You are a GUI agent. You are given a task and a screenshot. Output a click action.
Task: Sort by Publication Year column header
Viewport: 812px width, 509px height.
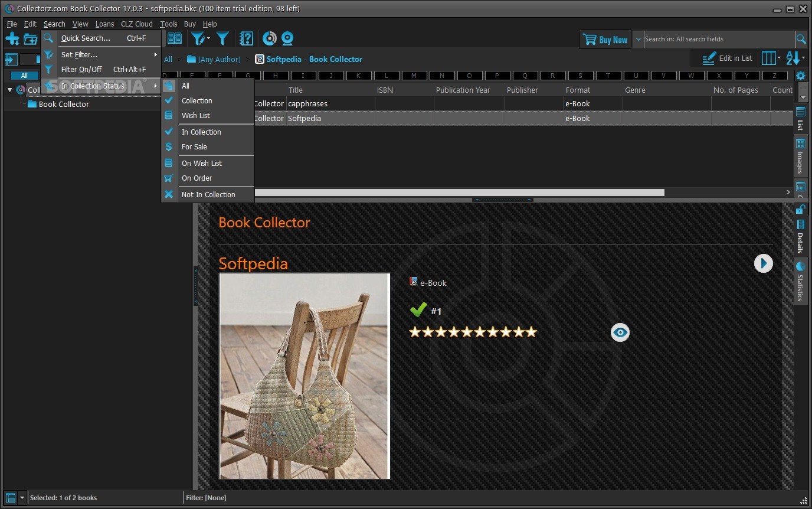463,90
